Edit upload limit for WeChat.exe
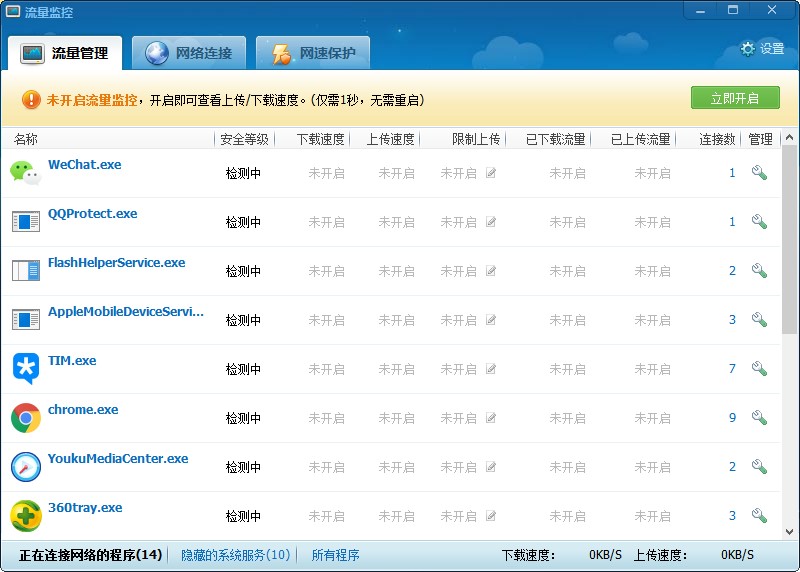Viewport: 800px width, 572px height. [491, 173]
